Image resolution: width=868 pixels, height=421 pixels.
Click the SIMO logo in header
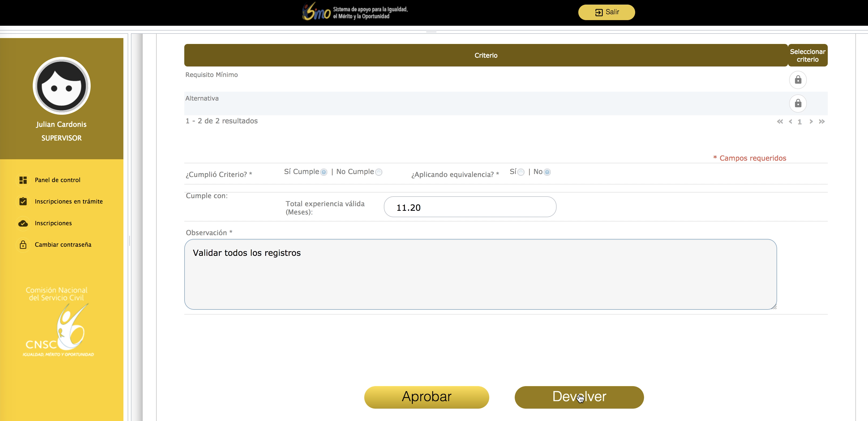[x=316, y=12]
